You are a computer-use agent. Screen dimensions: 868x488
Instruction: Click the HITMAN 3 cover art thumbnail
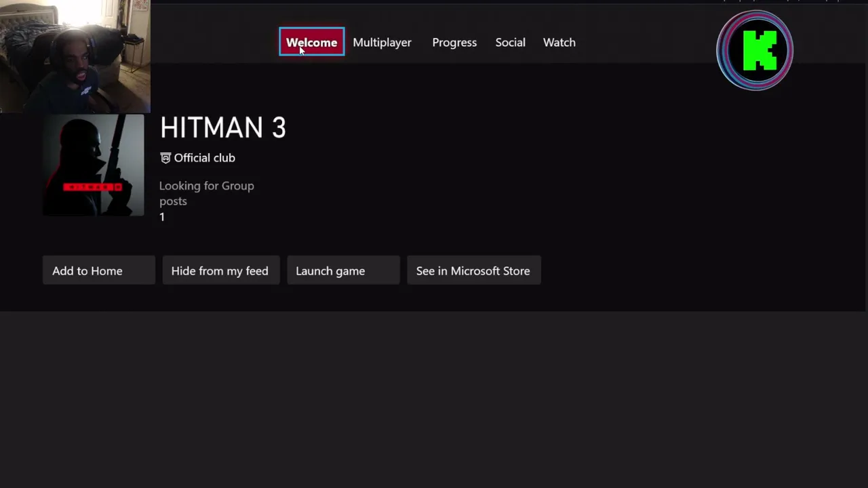click(94, 165)
